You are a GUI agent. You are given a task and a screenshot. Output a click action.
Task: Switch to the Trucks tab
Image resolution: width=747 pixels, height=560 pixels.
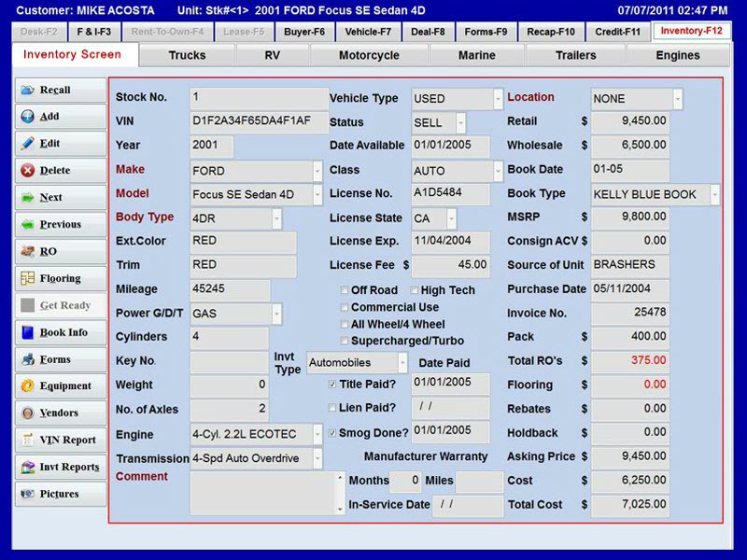click(187, 55)
